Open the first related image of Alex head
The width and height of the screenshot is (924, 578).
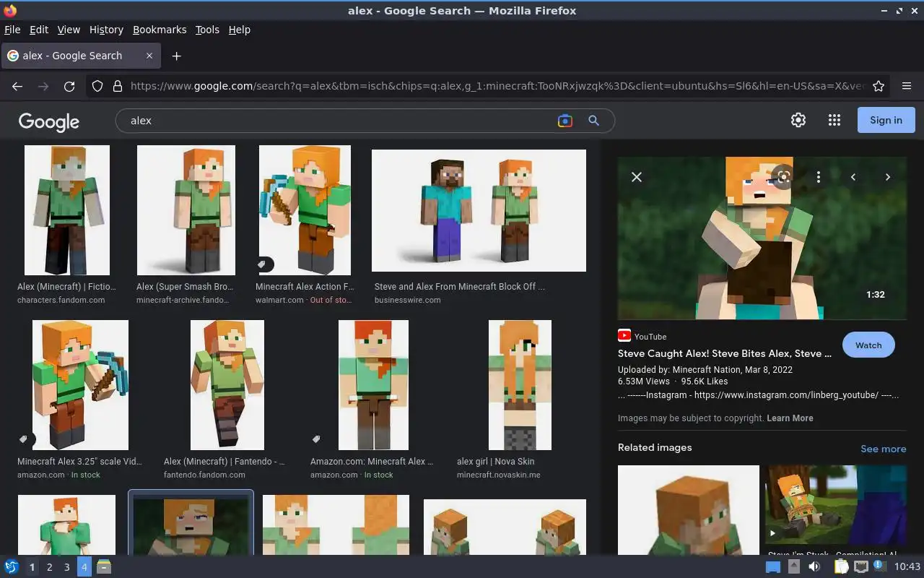click(689, 510)
